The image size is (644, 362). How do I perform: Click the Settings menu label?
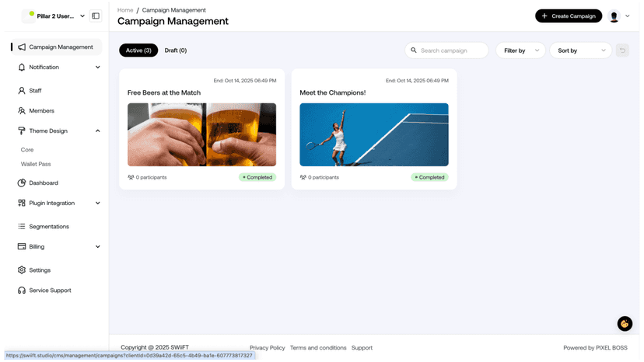point(40,270)
